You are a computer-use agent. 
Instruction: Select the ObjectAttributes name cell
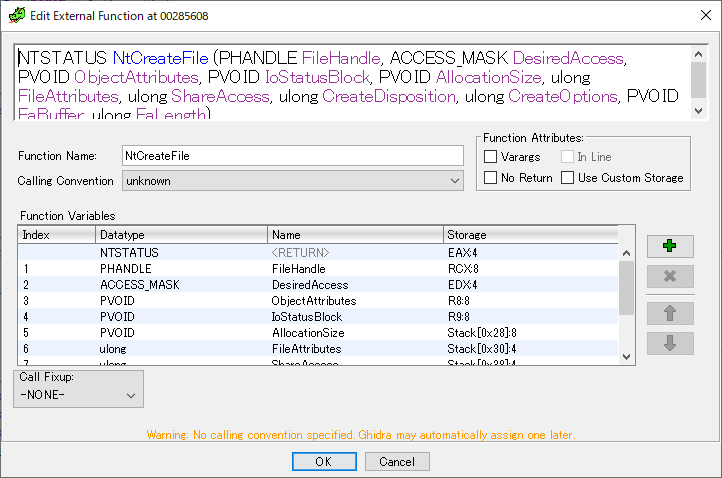(x=355, y=301)
